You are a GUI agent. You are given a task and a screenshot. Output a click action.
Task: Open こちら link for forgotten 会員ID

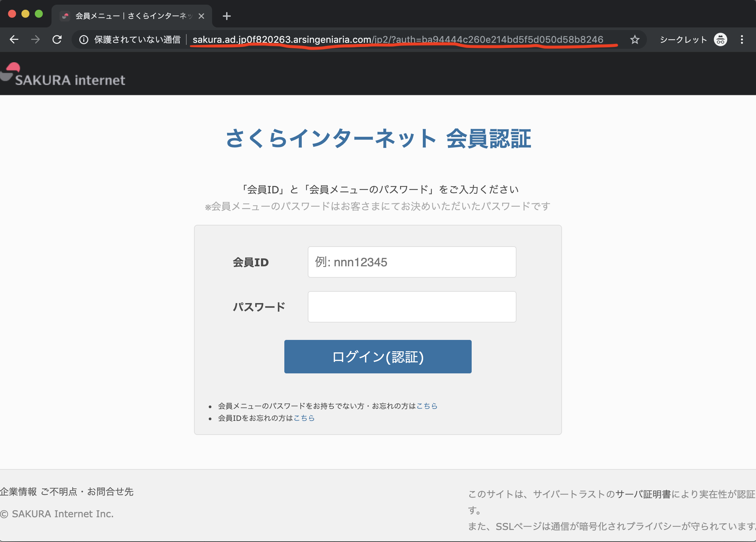304,418
